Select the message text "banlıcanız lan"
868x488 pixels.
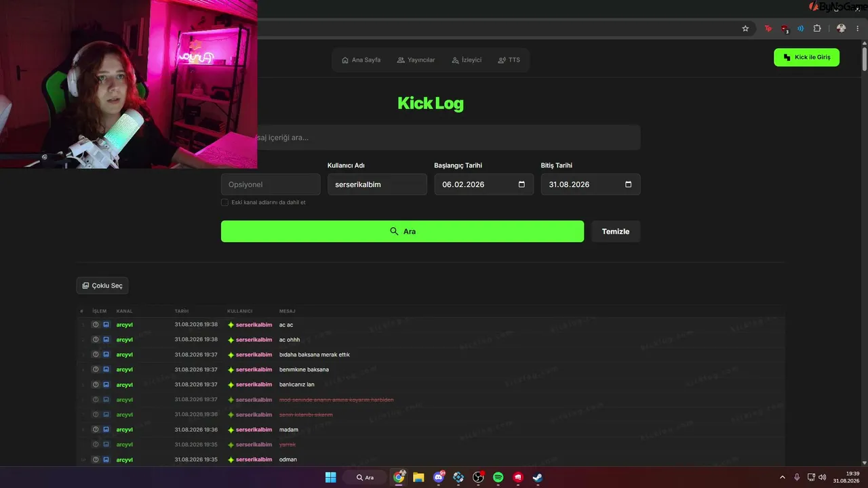(x=297, y=384)
